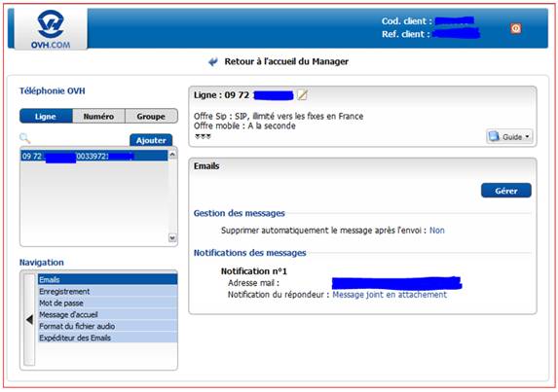The height and width of the screenshot is (392, 558).
Task: Open Enregistrement in navigation list
Action: [107, 292]
